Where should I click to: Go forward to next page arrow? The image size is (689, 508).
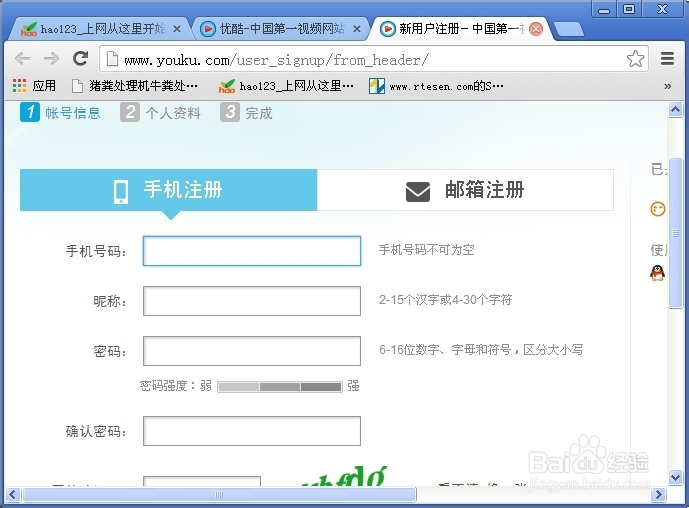(51, 58)
